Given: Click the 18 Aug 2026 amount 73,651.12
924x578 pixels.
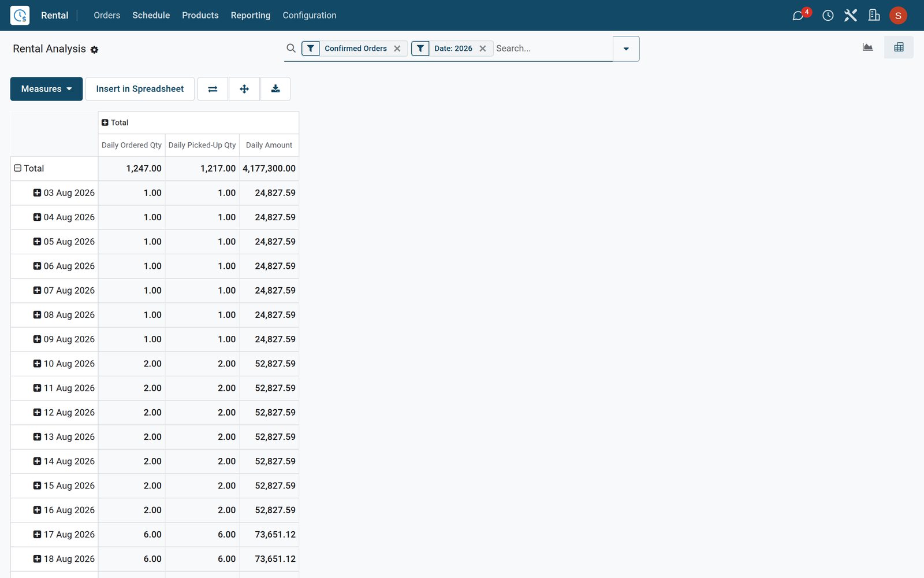Looking at the screenshot, I should [x=269, y=559].
